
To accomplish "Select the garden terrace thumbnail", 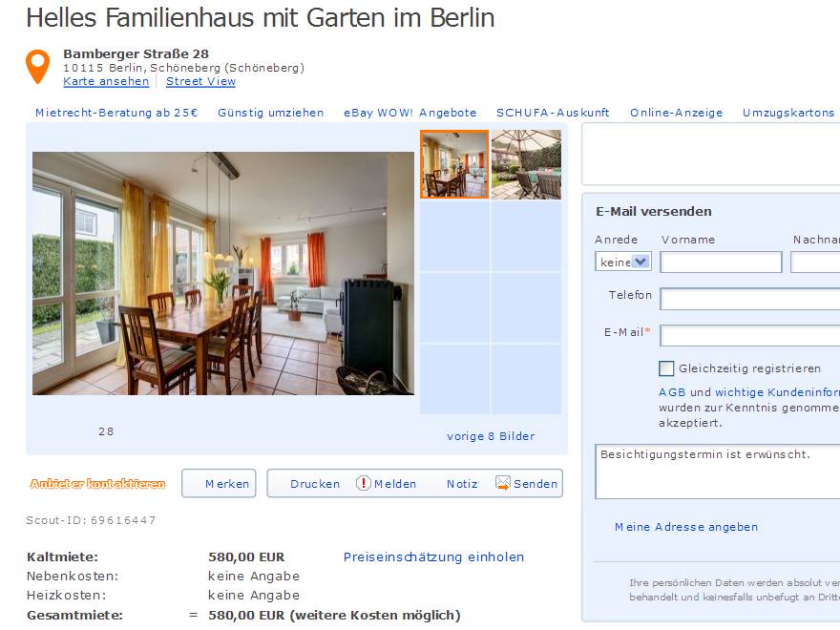I will tap(526, 164).
